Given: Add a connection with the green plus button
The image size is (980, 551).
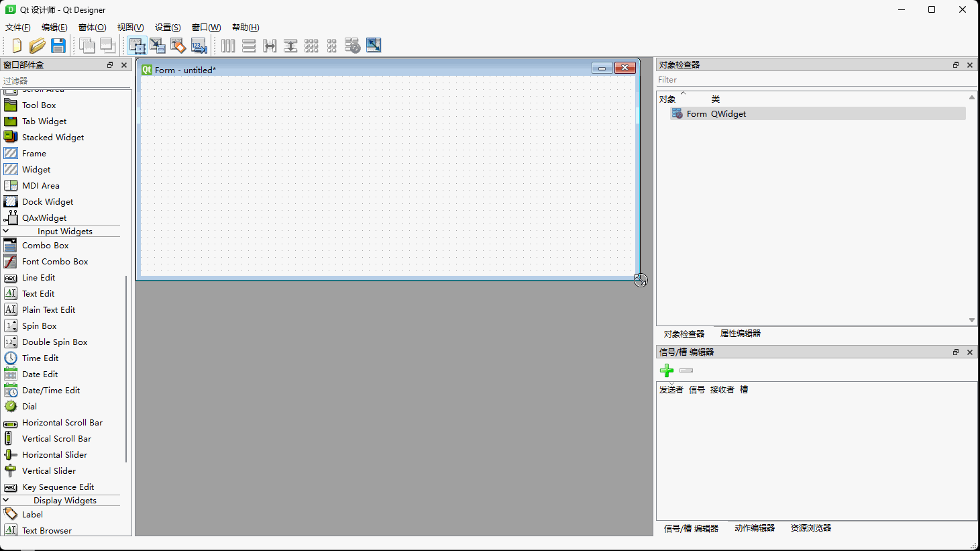Looking at the screenshot, I should point(667,370).
